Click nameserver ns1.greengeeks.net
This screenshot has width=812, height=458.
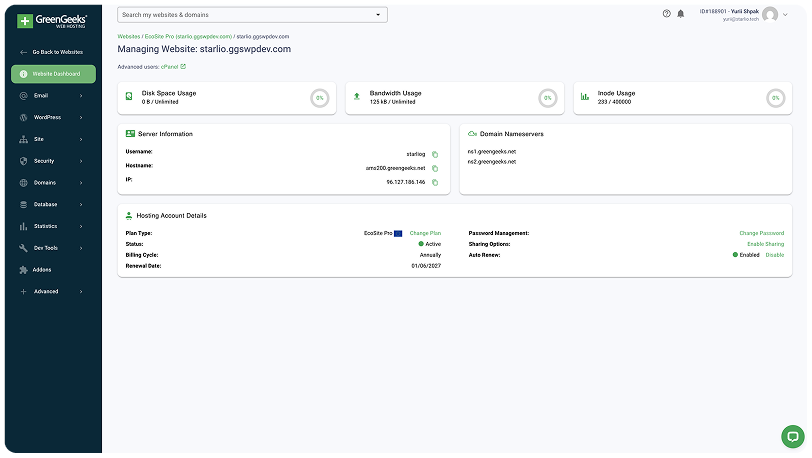(x=491, y=152)
